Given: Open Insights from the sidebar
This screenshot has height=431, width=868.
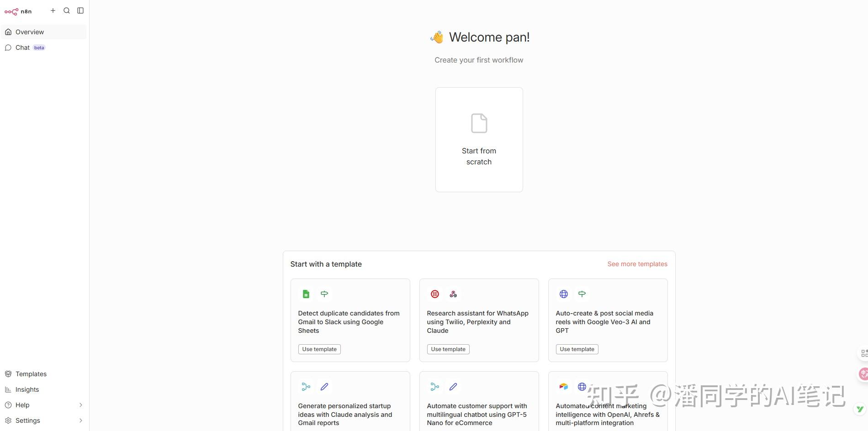Looking at the screenshot, I should [x=44, y=389].
